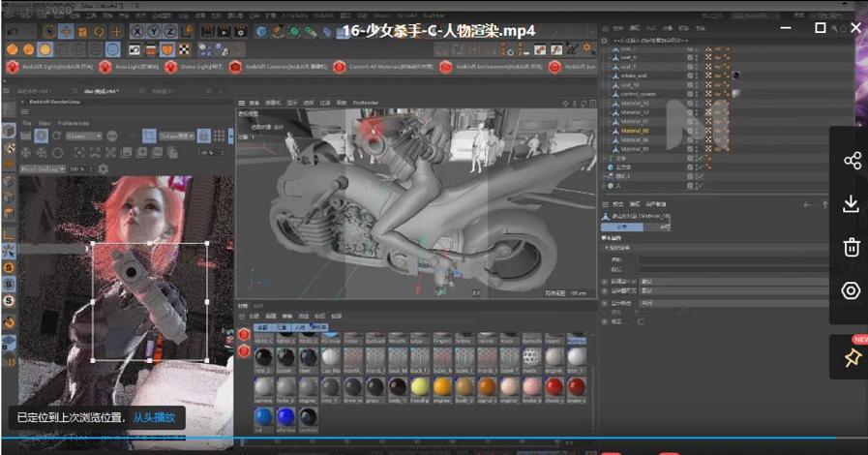
Task: Go back arrow in attributes panel
Action: [x=807, y=205]
